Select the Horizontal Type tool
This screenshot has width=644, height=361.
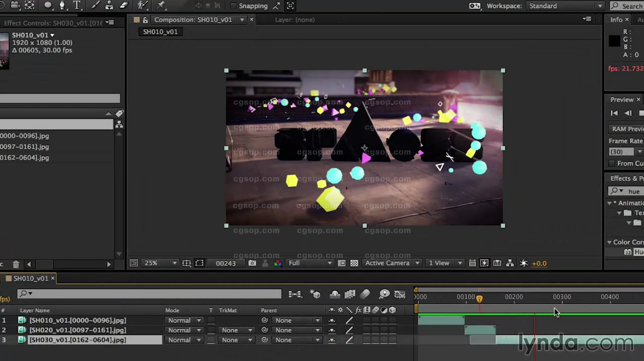[77, 6]
